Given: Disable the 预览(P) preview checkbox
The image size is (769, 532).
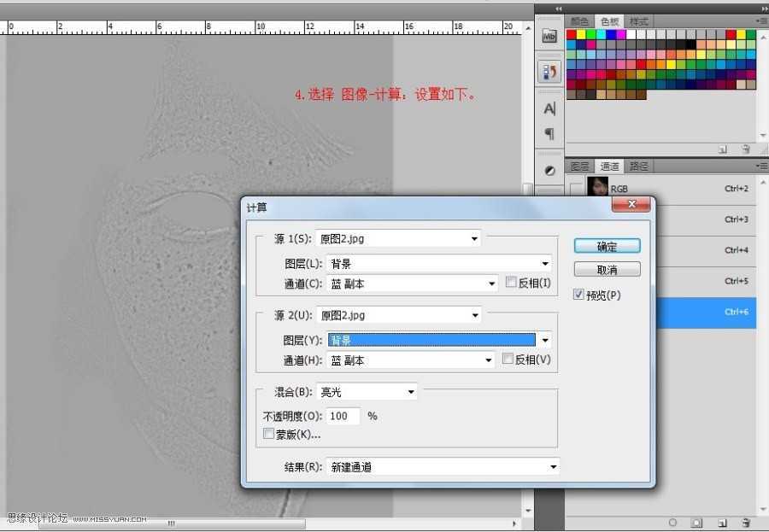Looking at the screenshot, I should (x=579, y=295).
